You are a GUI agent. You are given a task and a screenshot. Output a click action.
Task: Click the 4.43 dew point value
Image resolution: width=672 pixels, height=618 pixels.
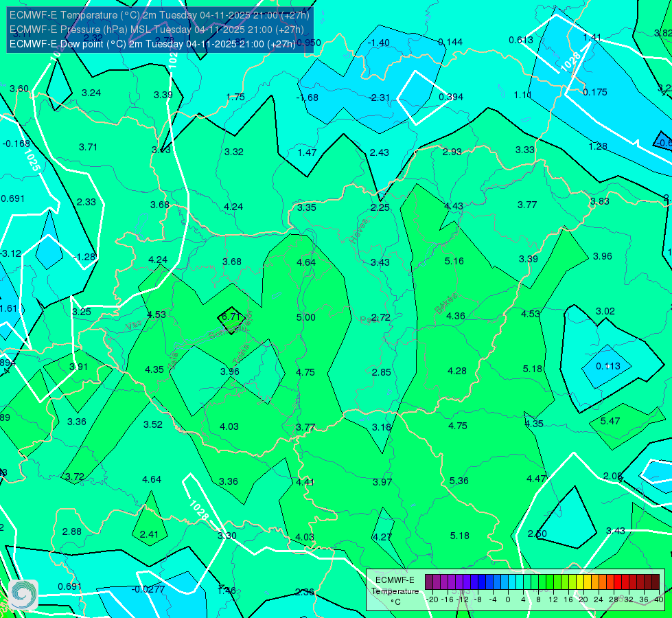click(454, 206)
